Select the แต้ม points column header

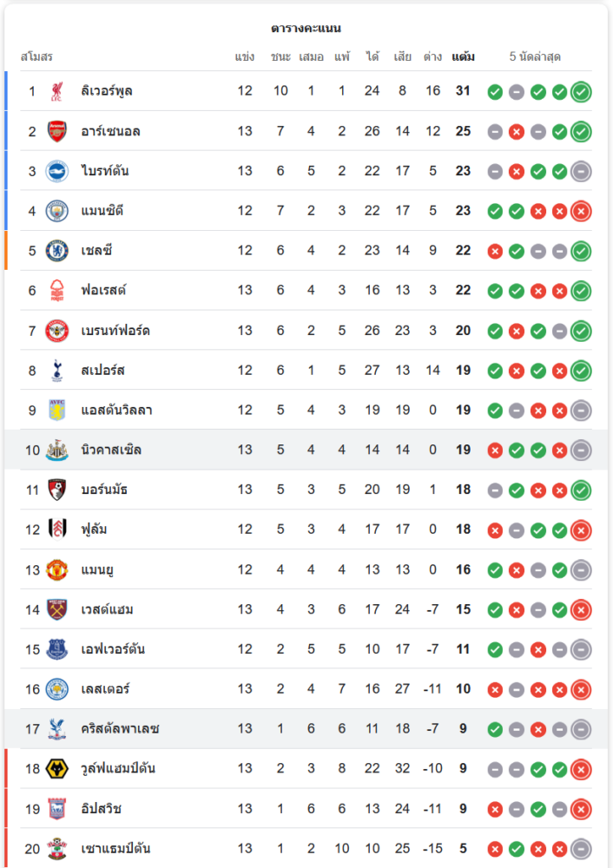pos(463,57)
